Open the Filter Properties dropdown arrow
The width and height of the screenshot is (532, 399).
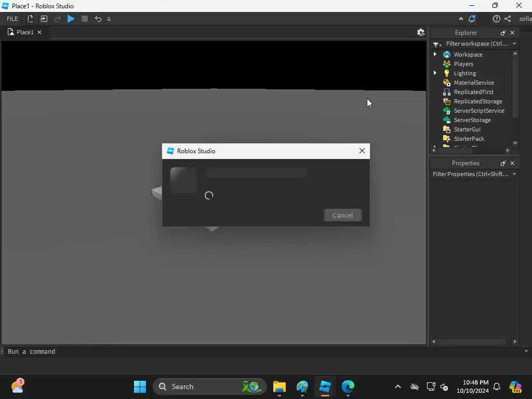click(x=514, y=174)
